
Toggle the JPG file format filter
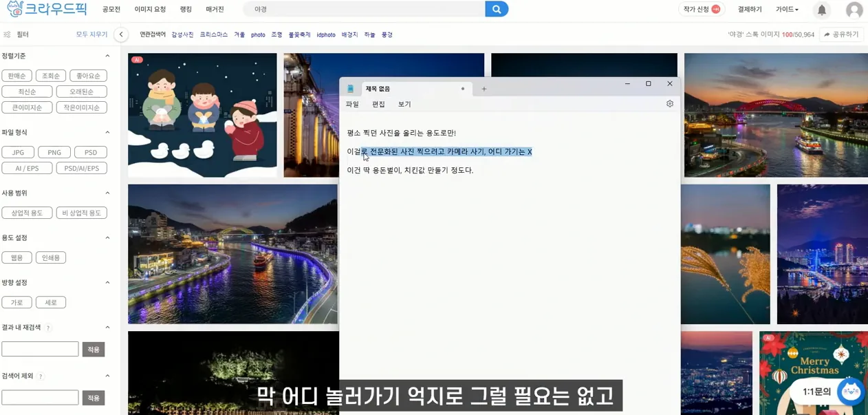[18, 152]
